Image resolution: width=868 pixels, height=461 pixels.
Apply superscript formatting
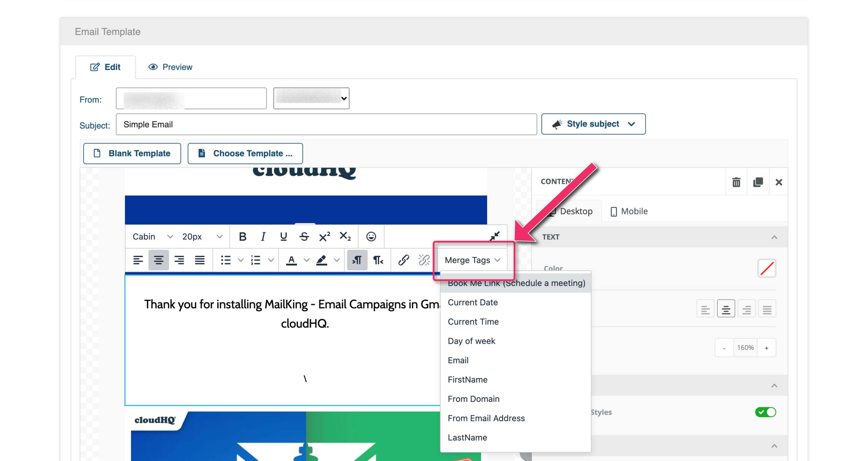(x=324, y=237)
